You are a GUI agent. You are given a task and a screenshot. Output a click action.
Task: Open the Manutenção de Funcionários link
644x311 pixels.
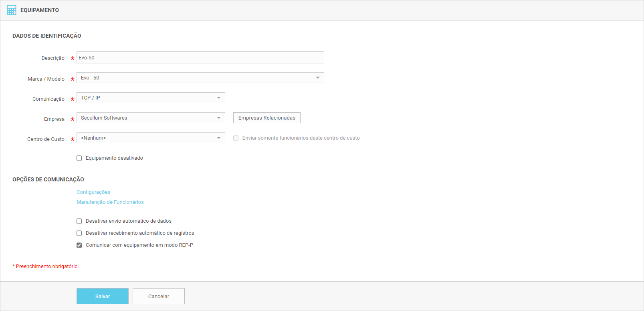(110, 202)
